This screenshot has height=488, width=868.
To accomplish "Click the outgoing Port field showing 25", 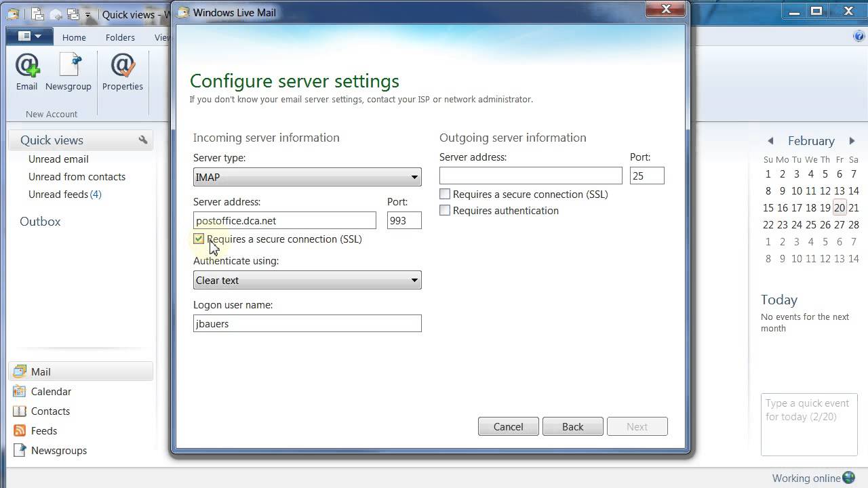I will tap(647, 176).
